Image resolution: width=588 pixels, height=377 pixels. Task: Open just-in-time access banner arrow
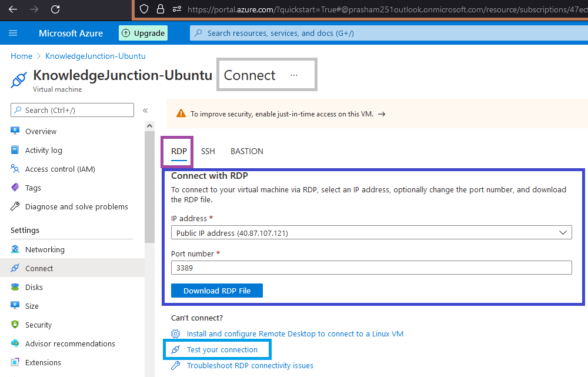point(382,114)
